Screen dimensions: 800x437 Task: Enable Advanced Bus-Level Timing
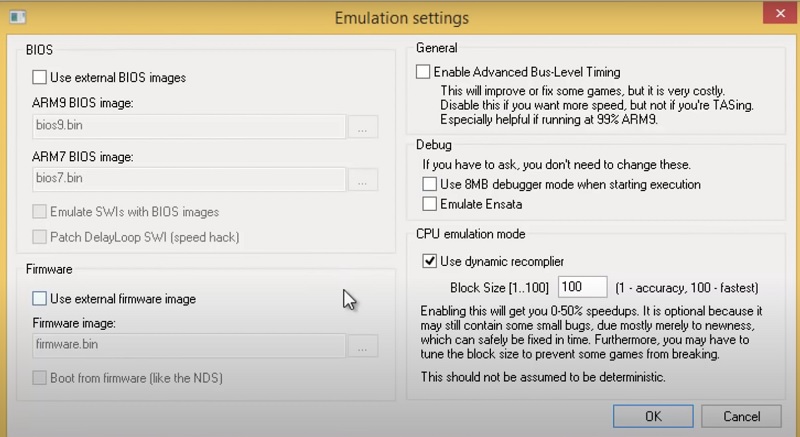point(424,72)
